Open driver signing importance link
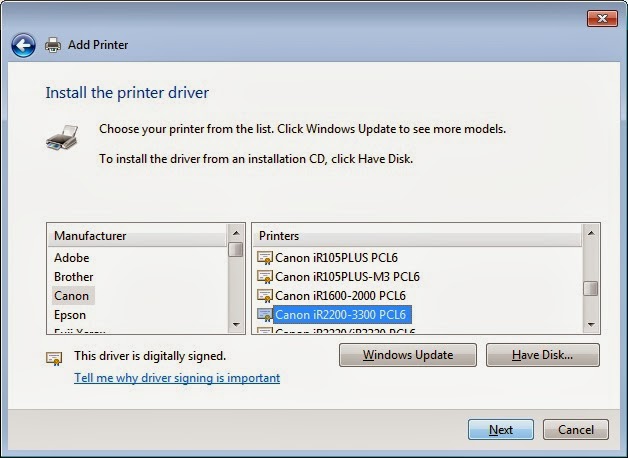 (x=177, y=378)
